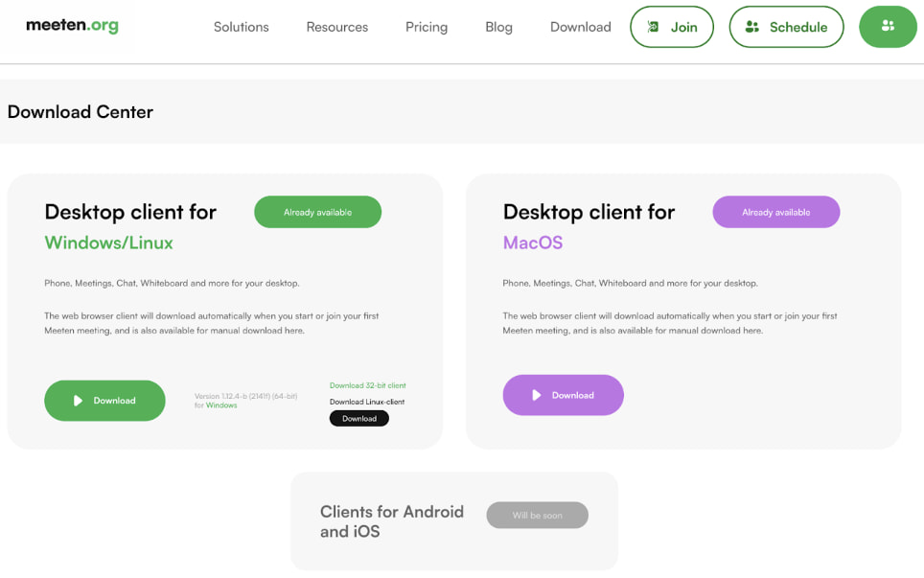The height and width of the screenshot is (578, 924).
Task: Click the black Download button for Linux client
Action: 358,418
